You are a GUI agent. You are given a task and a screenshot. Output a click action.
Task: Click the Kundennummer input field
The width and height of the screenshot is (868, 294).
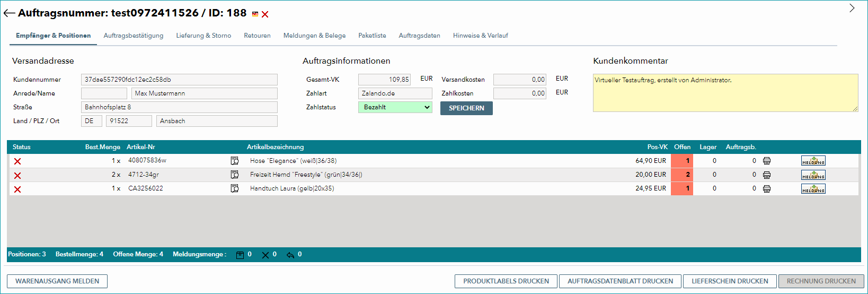(x=179, y=80)
